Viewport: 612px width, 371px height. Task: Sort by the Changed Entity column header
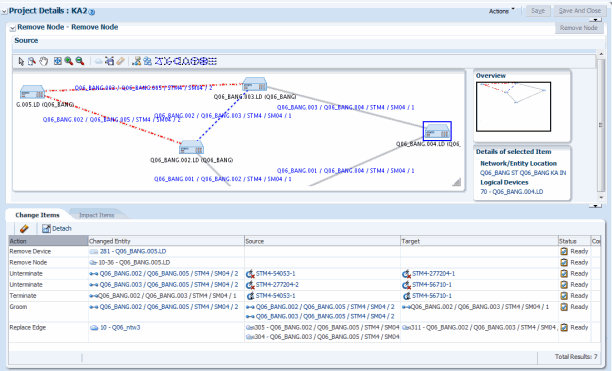(166, 241)
